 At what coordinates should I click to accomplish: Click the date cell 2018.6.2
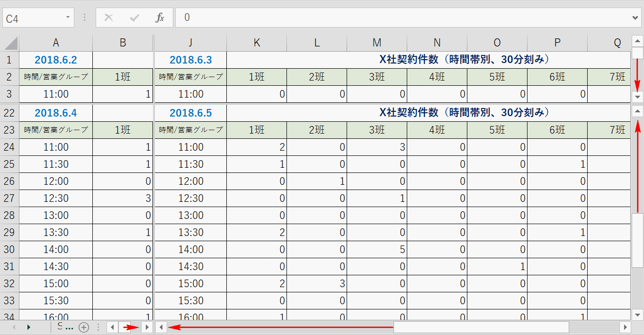pyautogui.click(x=56, y=60)
